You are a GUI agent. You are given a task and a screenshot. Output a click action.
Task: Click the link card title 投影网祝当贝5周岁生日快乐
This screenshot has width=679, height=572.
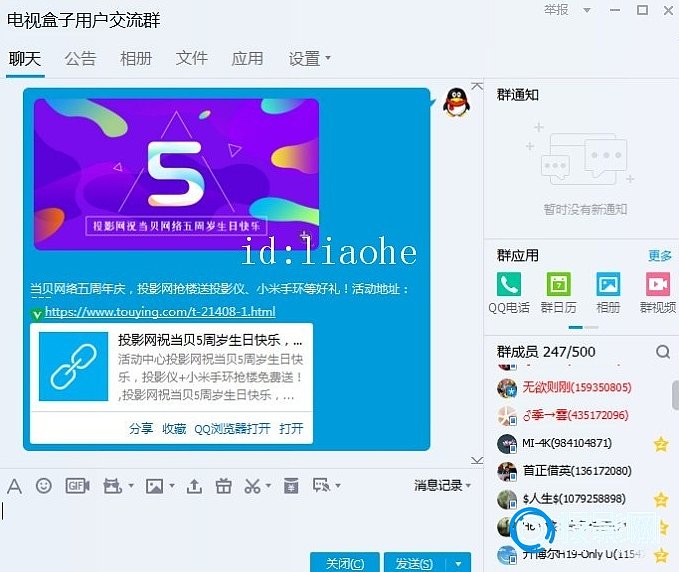tap(210, 340)
